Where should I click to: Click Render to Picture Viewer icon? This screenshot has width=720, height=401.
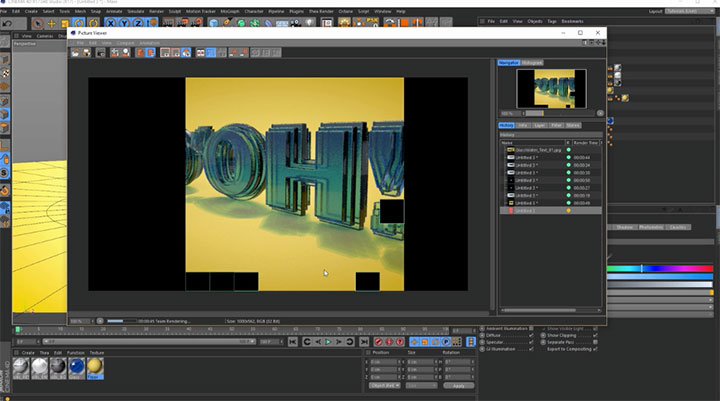(182, 23)
